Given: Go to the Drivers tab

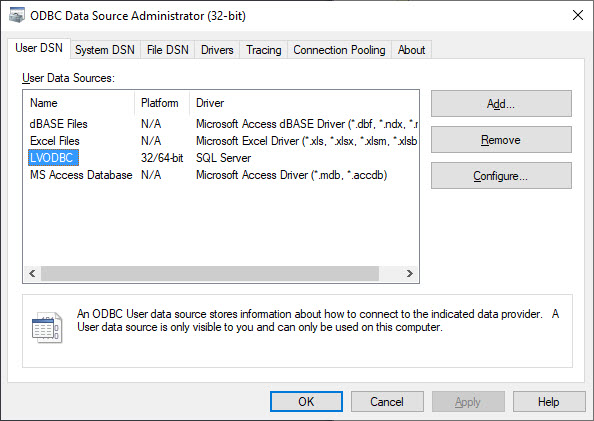Looking at the screenshot, I should tap(217, 50).
